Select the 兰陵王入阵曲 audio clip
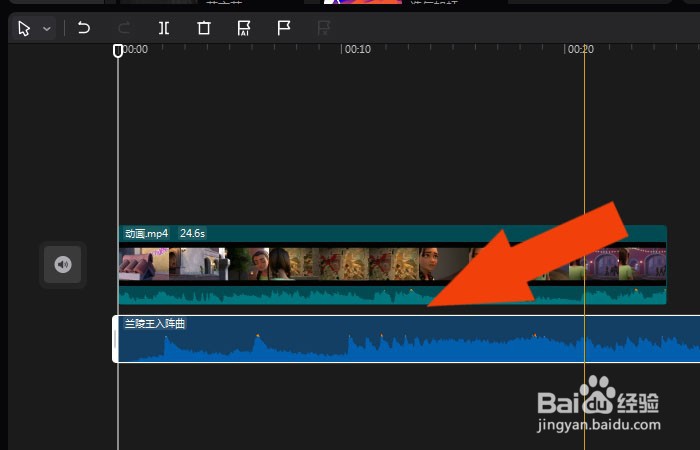Image resolution: width=700 pixels, height=450 pixels. 406,339
